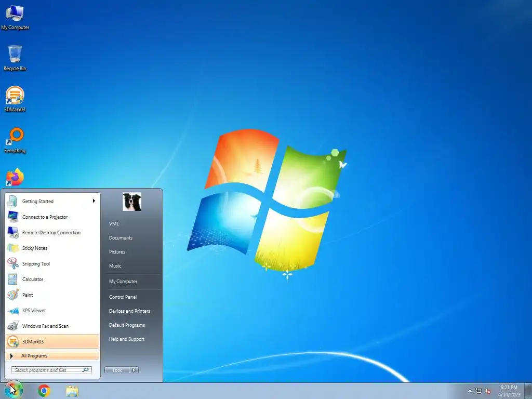Click the Remote Desktop Connection label text

click(51, 232)
